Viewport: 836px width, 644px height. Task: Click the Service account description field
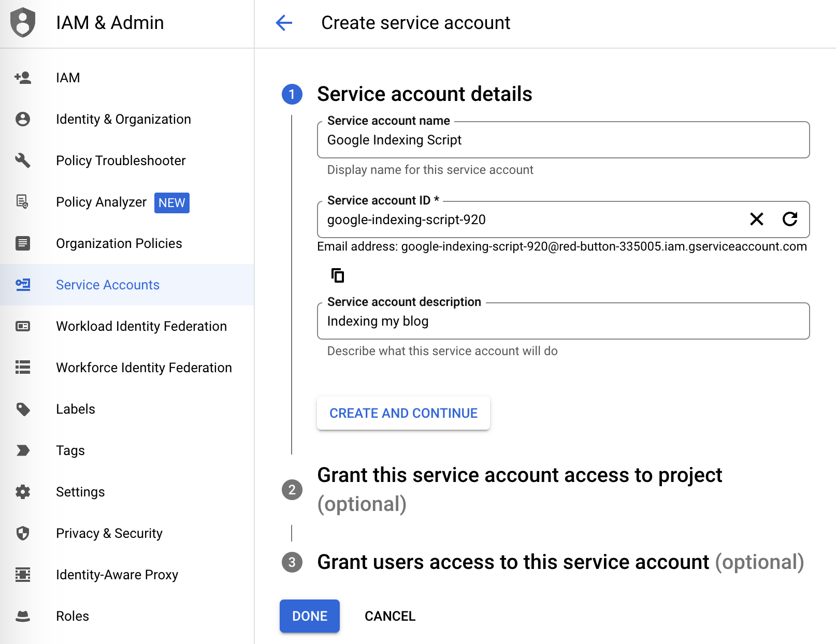pyautogui.click(x=563, y=321)
